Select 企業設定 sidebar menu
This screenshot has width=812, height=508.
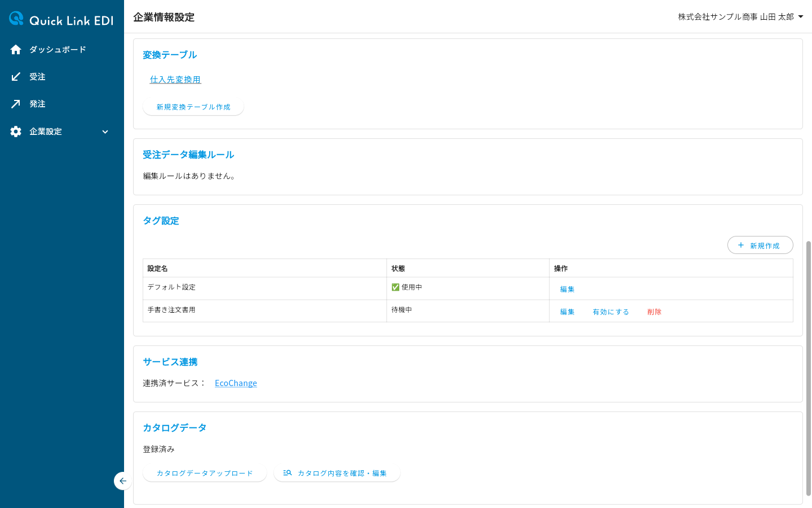(62, 132)
